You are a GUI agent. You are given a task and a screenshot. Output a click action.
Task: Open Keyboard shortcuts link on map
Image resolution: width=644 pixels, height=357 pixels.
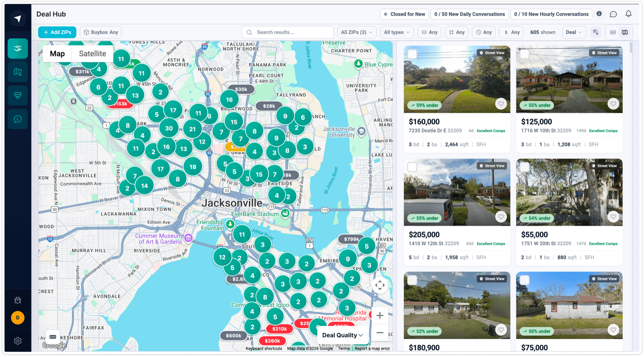(x=264, y=349)
